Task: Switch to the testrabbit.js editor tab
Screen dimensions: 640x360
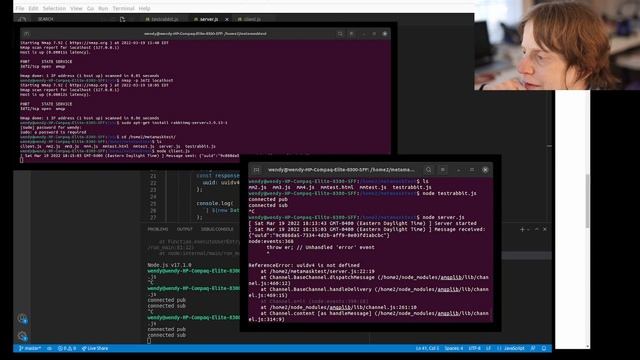Action: tap(163, 19)
